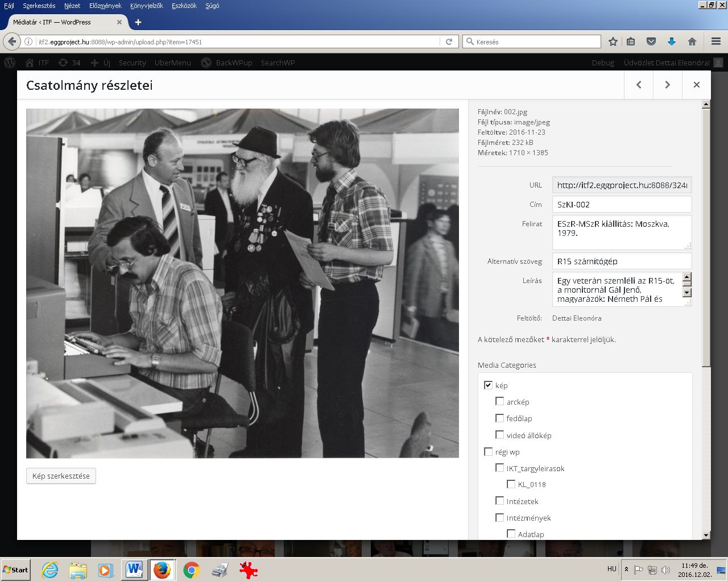Check the arckép category checkbox
The height and width of the screenshot is (582, 728).
(499, 402)
